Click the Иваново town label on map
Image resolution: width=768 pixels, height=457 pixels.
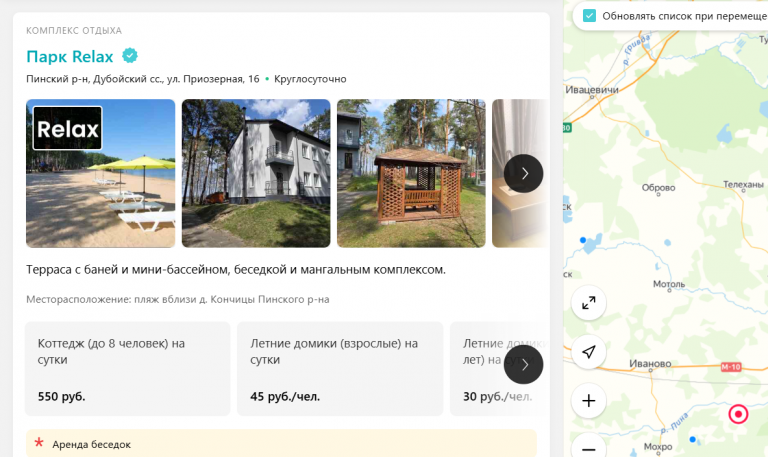[650, 363]
